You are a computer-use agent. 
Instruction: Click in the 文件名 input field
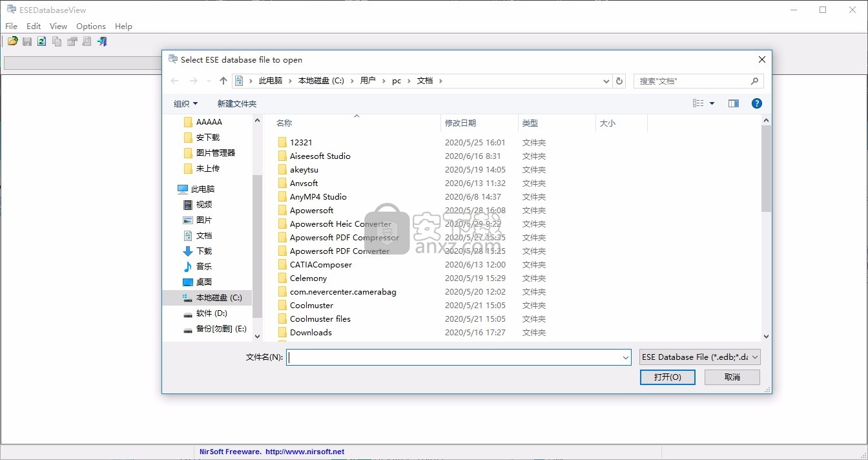click(x=454, y=357)
